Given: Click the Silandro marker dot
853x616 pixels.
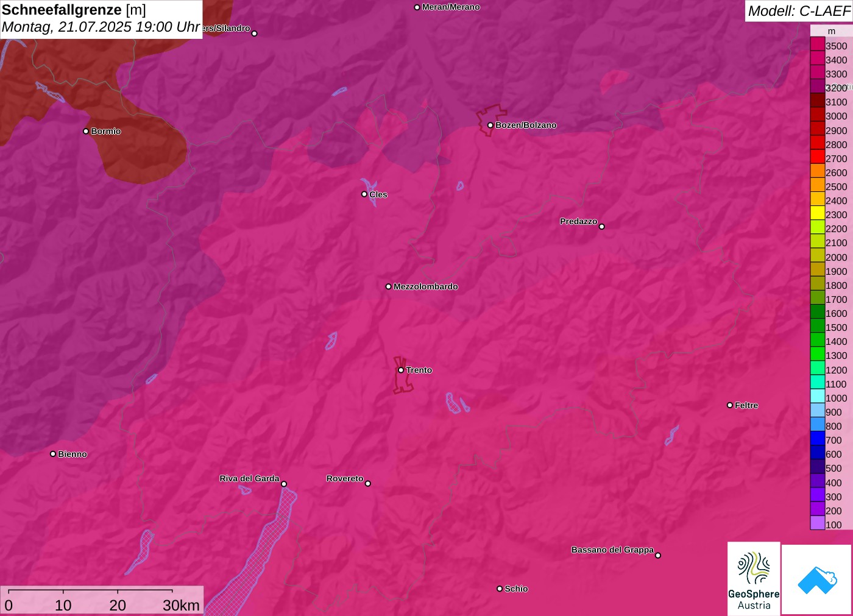Looking at the screenshot, I should coord(255,34).
